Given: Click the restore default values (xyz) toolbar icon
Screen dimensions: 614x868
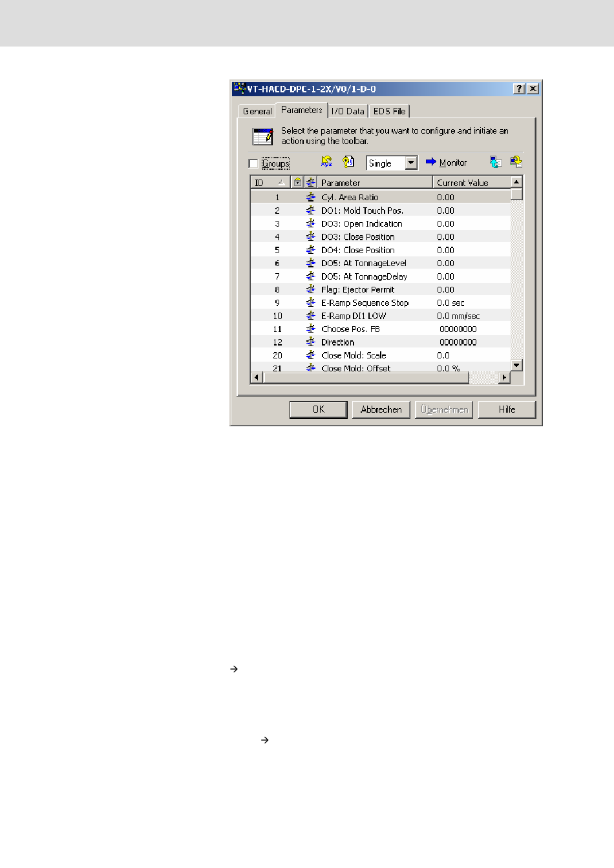Looking at the screenshot, I should pyautogui.click(x=327, y=162).
